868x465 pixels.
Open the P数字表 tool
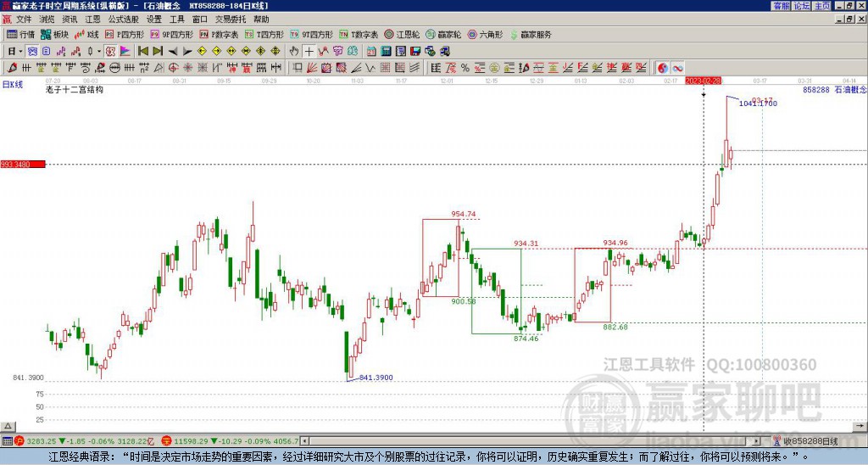tap(219, 34)
